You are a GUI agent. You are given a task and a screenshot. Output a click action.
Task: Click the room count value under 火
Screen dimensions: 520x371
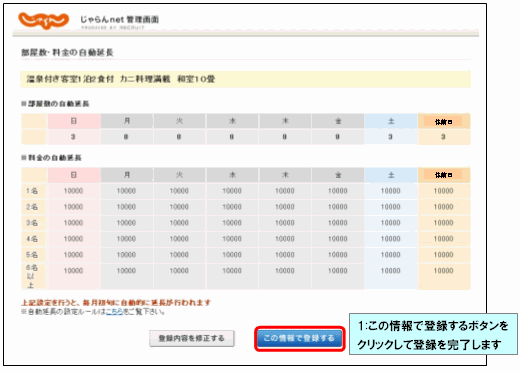(x=179, y=137)
